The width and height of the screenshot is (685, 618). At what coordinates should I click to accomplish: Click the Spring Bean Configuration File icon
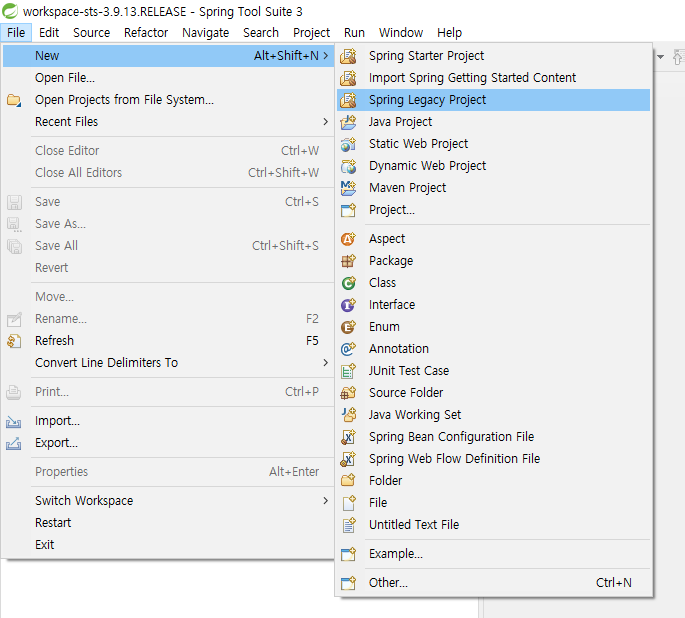click(x=348, y=437)
